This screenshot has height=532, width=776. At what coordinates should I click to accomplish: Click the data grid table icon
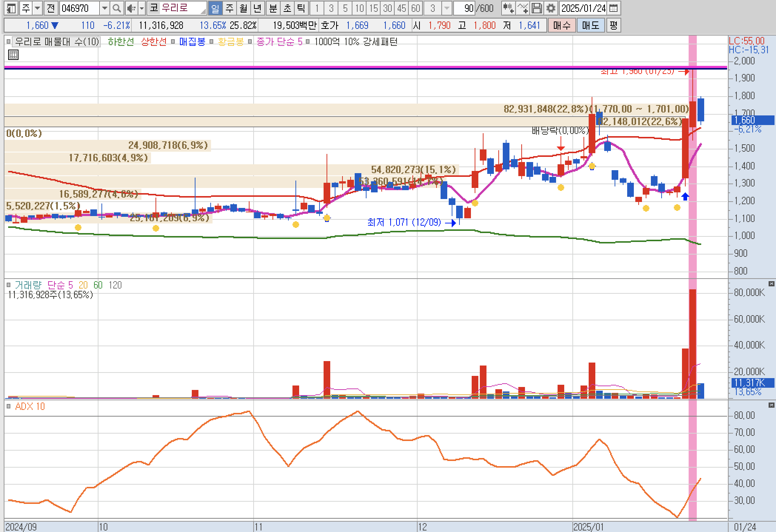coord(13,55)
